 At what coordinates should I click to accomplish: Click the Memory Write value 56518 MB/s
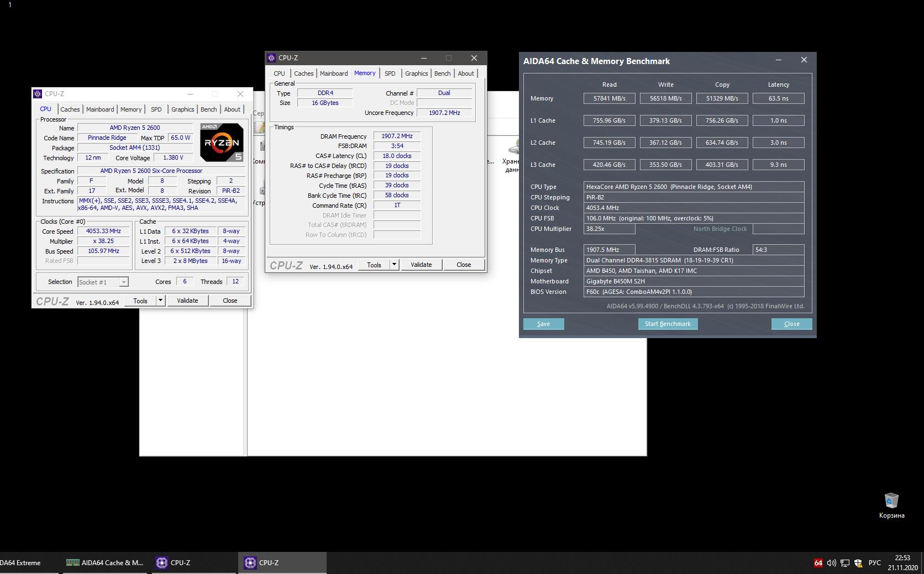pos(666,98)
